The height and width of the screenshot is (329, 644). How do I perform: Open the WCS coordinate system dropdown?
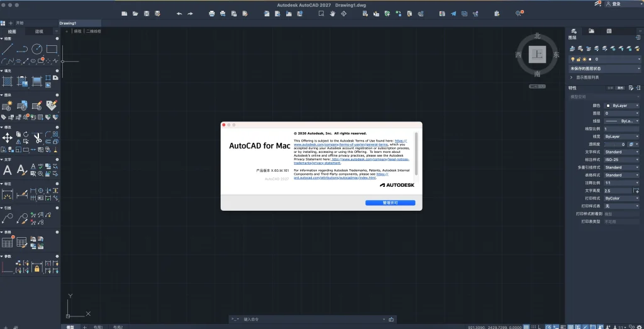pyautogui.click(x=537, y=86)
